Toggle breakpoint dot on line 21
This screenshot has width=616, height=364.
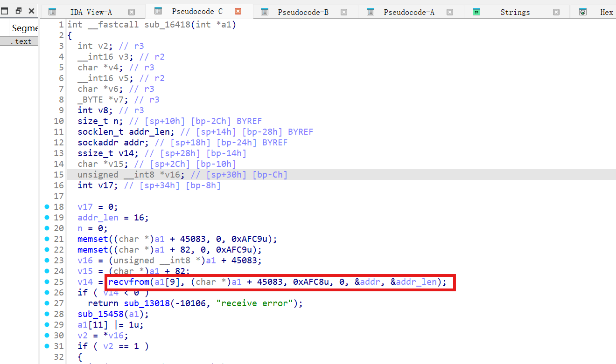[47, 239]
